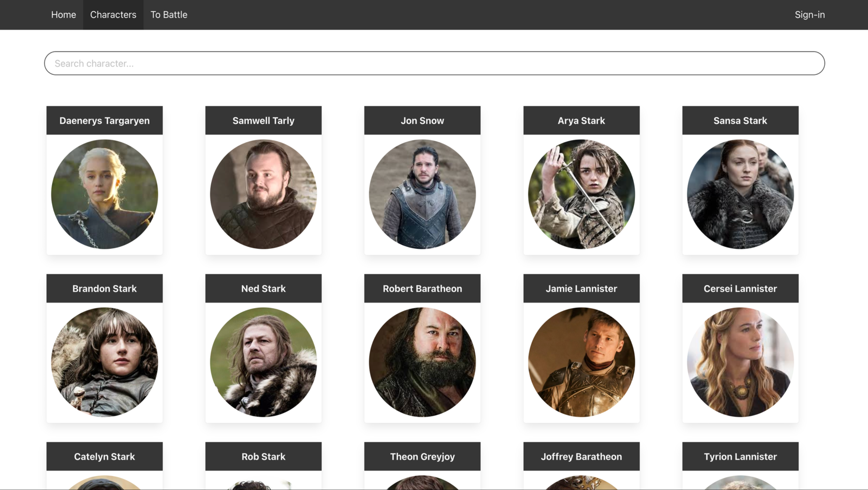Click the Joffrey Baratheon card title
The height and width of the screenshot is (490, 868).
coord(581,456)
